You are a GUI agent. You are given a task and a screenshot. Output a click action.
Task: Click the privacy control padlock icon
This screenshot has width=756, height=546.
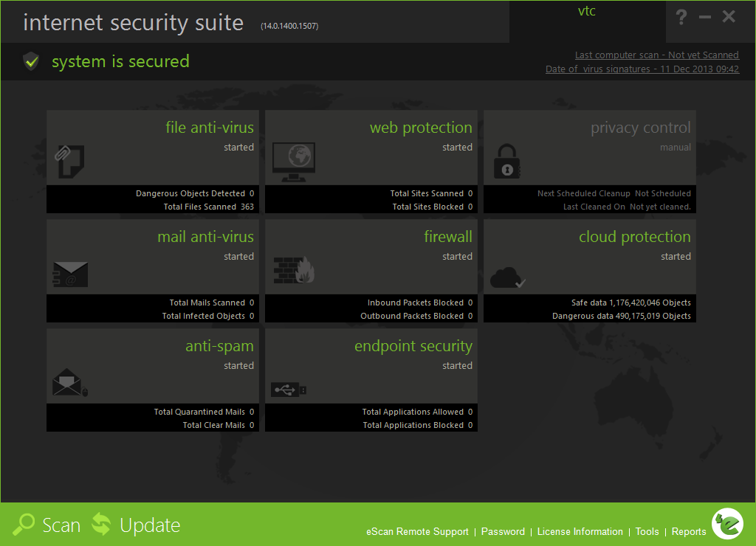(x=507, y=162)
